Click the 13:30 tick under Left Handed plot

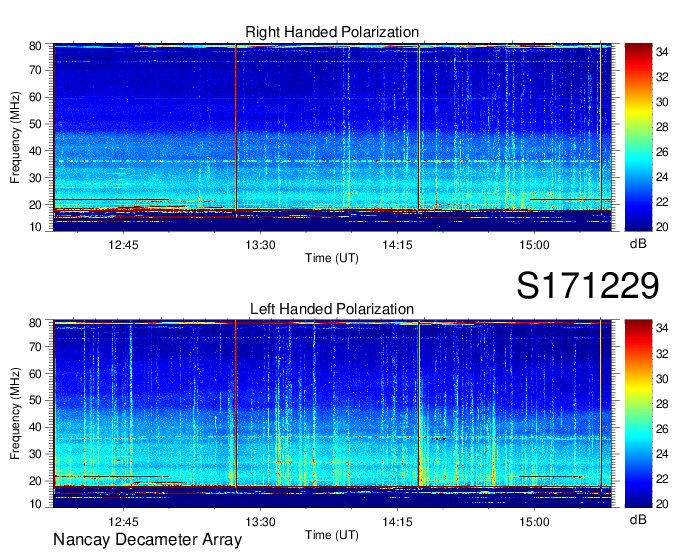260,522
